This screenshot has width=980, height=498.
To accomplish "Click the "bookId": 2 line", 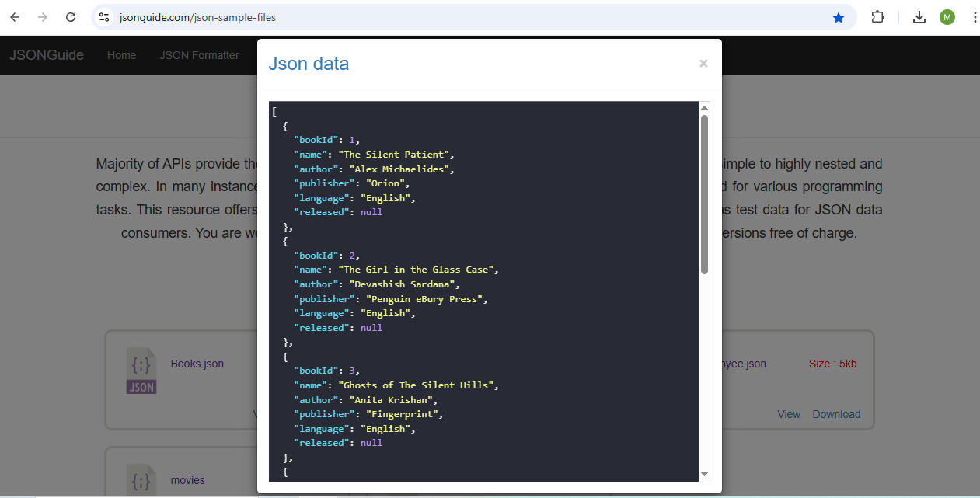I will pos(326,256).
